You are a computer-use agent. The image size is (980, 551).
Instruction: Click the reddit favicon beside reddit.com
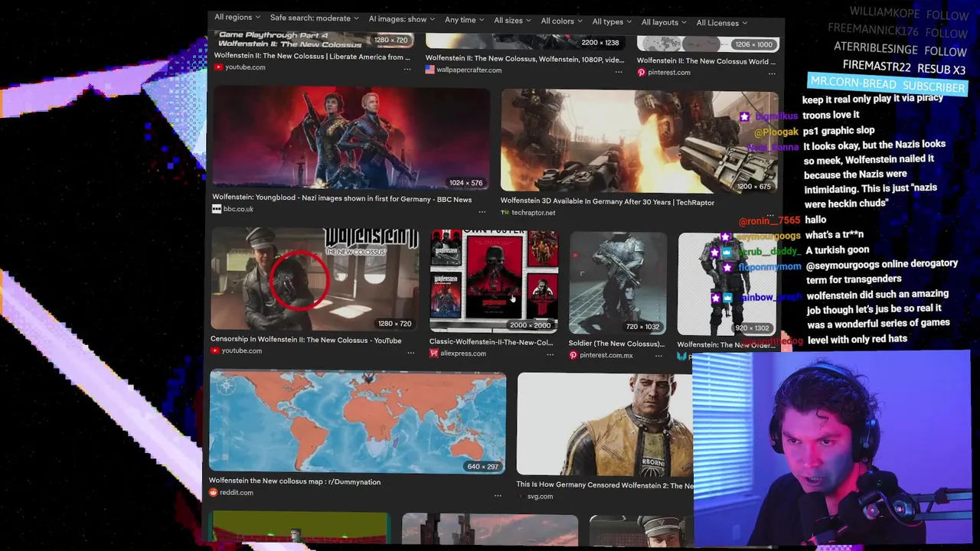pyautogui.click(x=214, y=492)
